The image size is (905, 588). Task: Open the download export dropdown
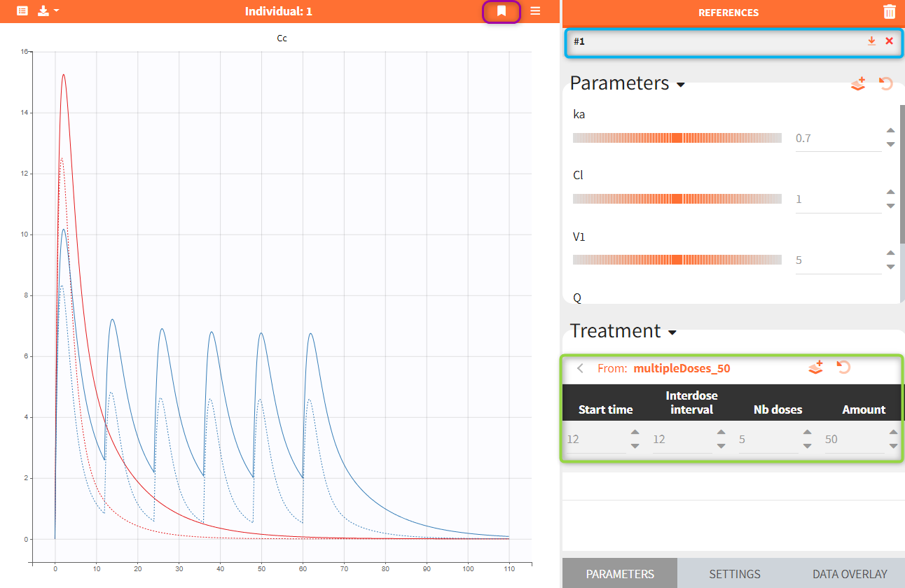pyautogui.click(x=48, y=11)
